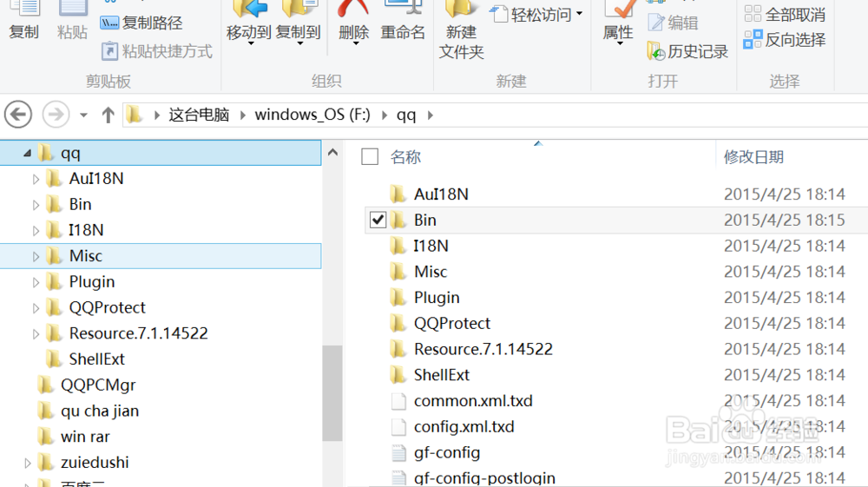Expand Plugin in the navigation tree

coord(36,283)
